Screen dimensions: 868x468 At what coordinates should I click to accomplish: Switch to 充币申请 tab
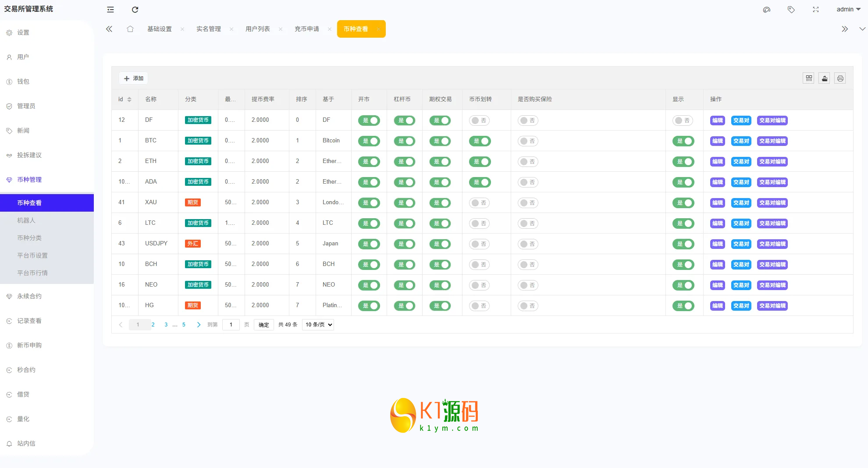(x=307, y=29)
